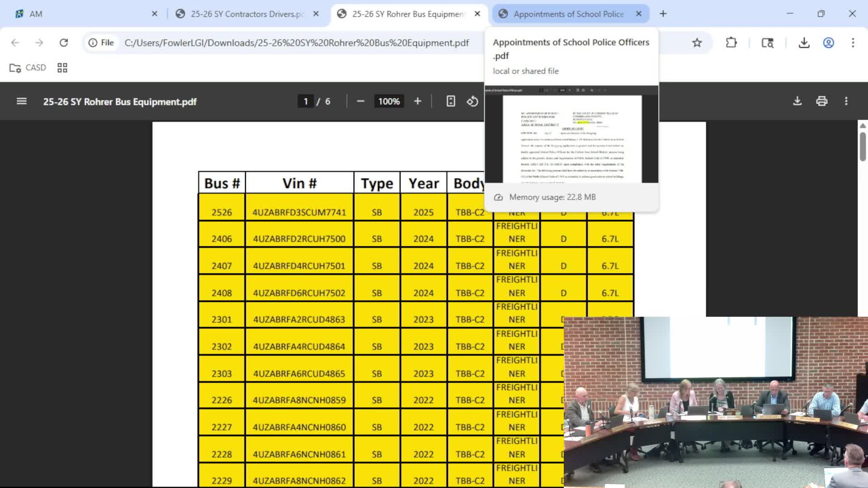The height and width of the screenshot is (488, 868).
Task: Open Chrome three-dot menu
Action: pyautogui.click(x=853, y=42)
